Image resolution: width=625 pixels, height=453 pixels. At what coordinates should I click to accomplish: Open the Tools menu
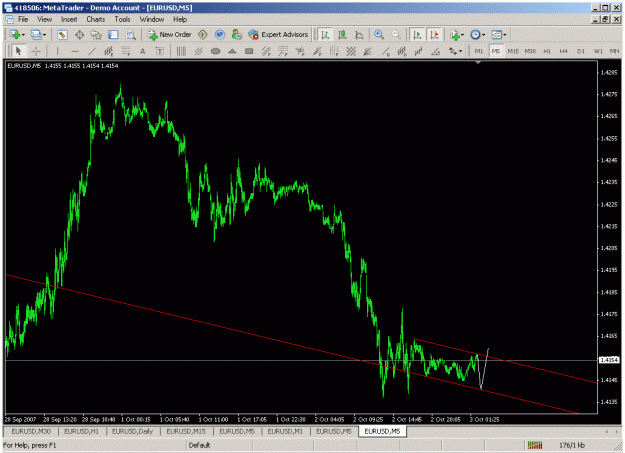[x=122, y=19]
